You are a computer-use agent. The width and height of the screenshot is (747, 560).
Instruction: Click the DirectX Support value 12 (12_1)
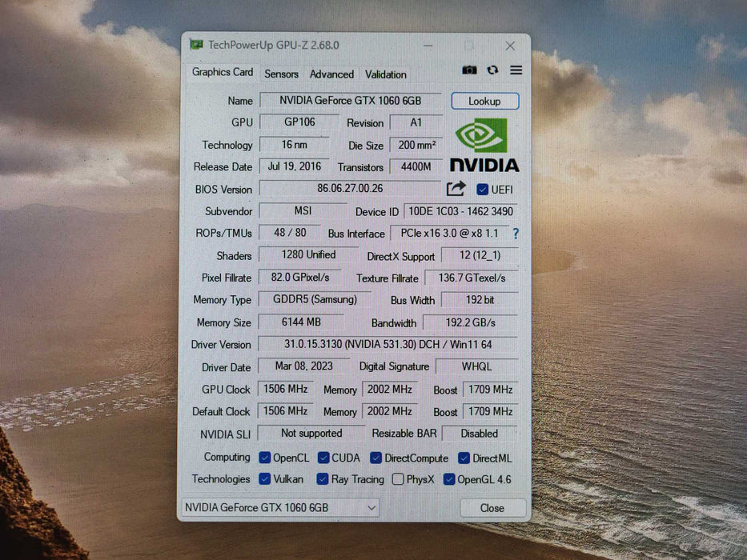pos(480,255)
